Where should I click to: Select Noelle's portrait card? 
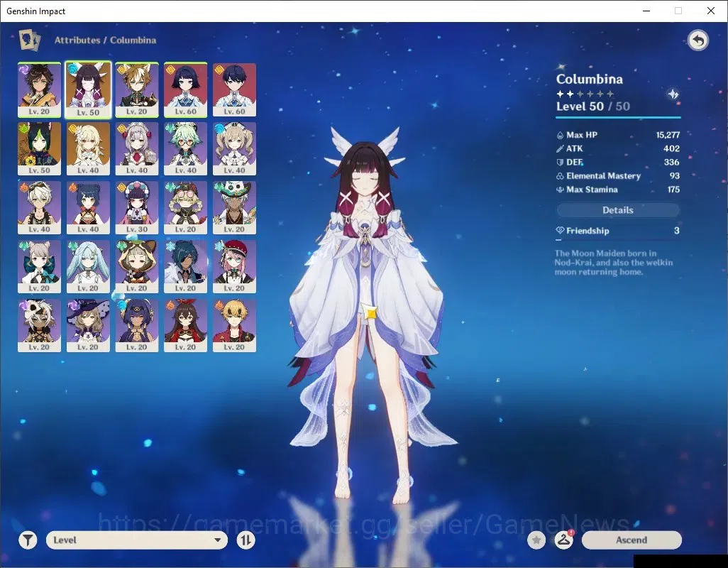pyautogui.click(x=137, y=148)
